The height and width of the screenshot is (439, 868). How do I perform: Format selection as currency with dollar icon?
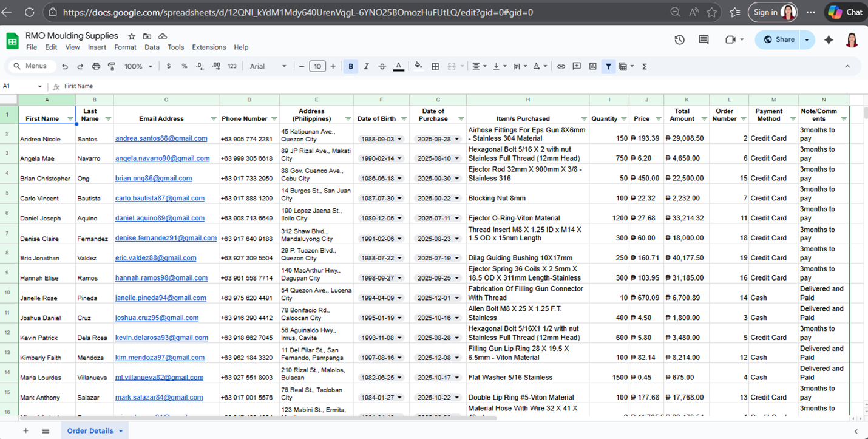click(169, 66)
